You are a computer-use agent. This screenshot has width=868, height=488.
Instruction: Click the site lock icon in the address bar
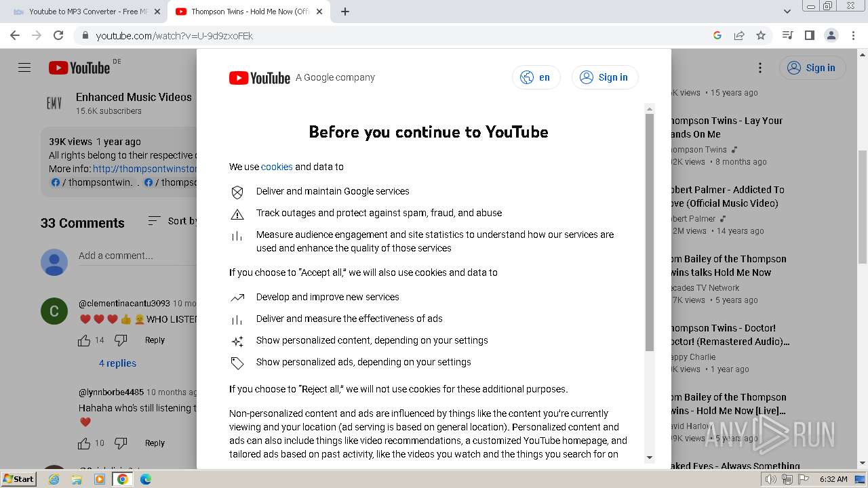[x=85, y=35]
